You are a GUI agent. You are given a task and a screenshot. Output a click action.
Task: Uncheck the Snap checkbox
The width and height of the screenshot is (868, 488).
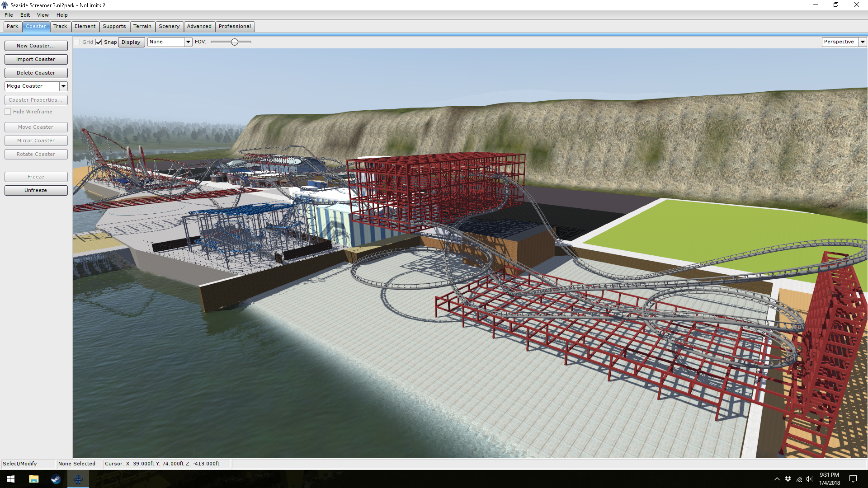pyautogui.click(x=99, y=42)
